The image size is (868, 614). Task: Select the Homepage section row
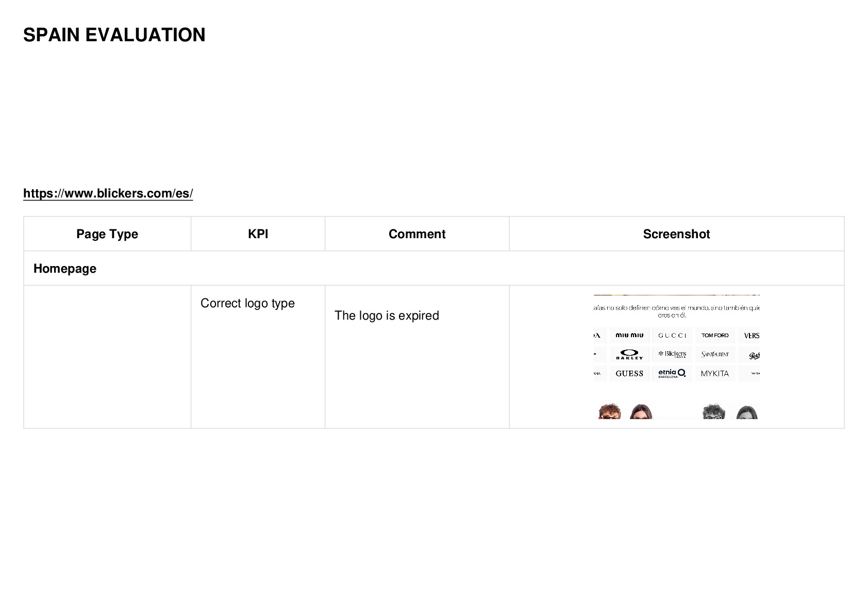434,268
